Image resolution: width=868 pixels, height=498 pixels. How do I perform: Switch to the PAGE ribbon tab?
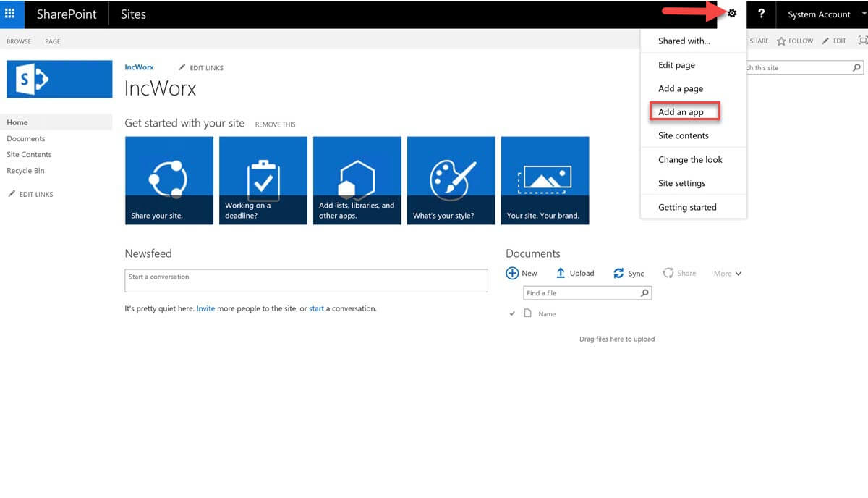(x=53, y=41)
